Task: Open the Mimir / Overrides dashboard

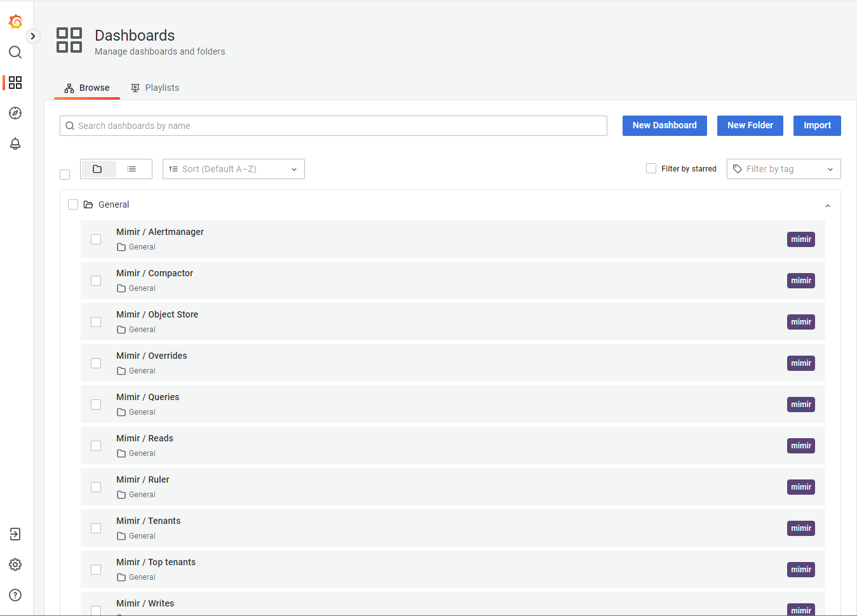Action: (152, 356)
